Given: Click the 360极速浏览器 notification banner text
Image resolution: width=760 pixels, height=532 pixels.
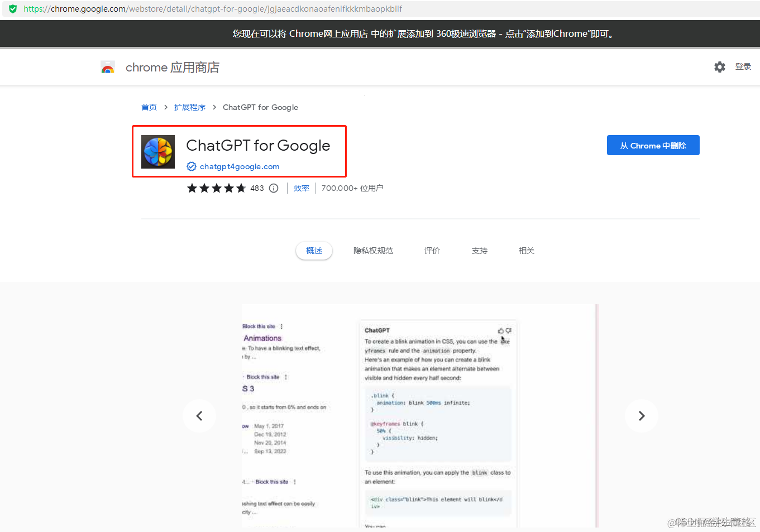Looking at the screenshot, I should coord(424,34).
